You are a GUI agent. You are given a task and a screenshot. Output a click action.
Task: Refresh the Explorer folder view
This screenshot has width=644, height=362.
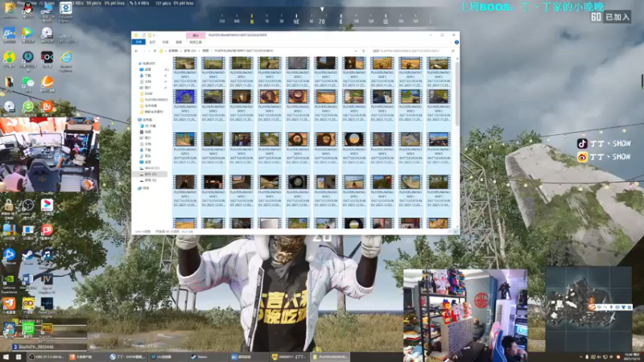pyautogui.click(x=364, y=51)
